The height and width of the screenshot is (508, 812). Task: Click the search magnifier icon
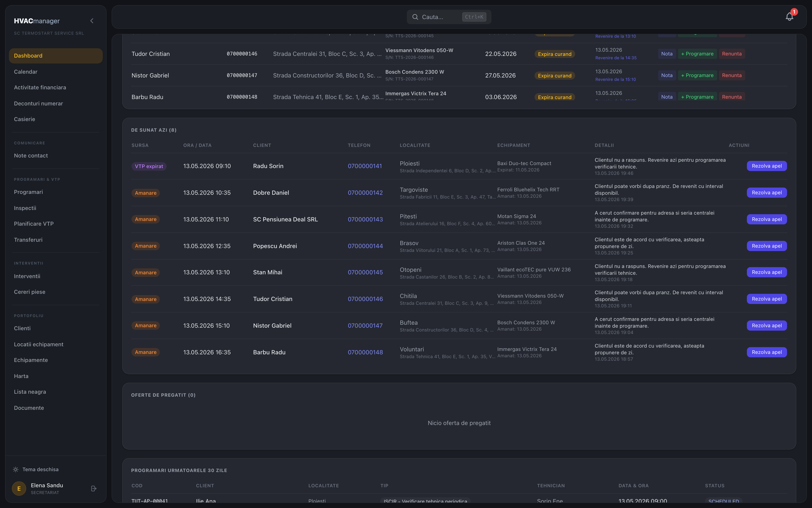coord(415,17)
